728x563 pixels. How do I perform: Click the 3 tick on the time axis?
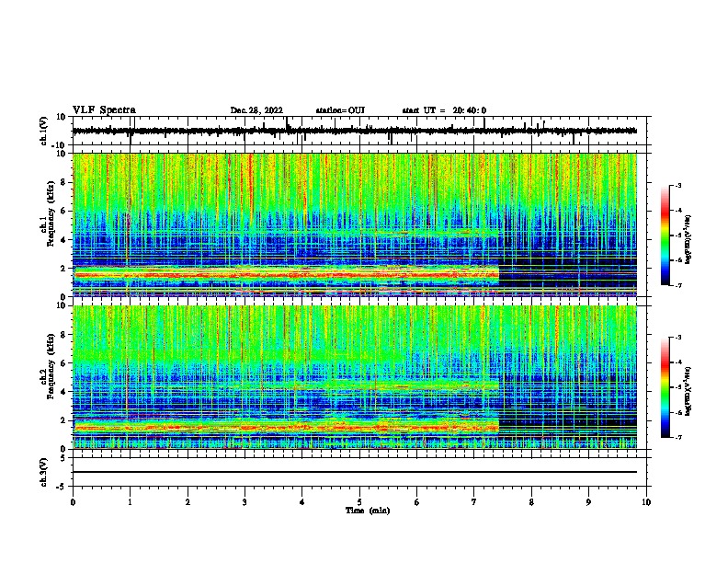point(245,502)
